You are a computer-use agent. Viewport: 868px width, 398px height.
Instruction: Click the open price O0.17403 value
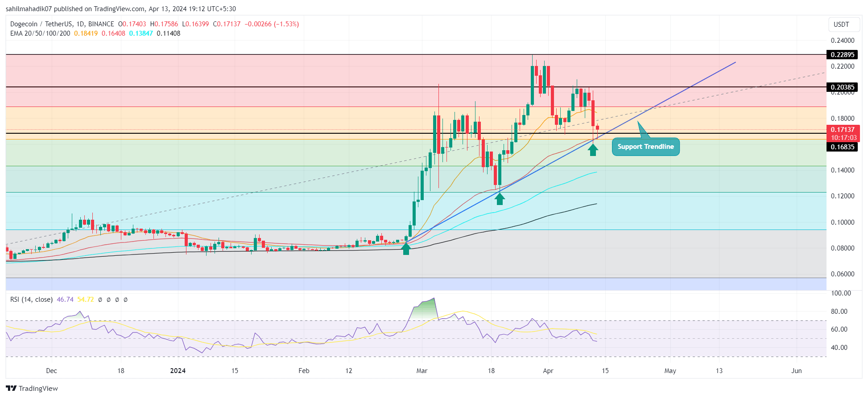click(x=132, y=24)
